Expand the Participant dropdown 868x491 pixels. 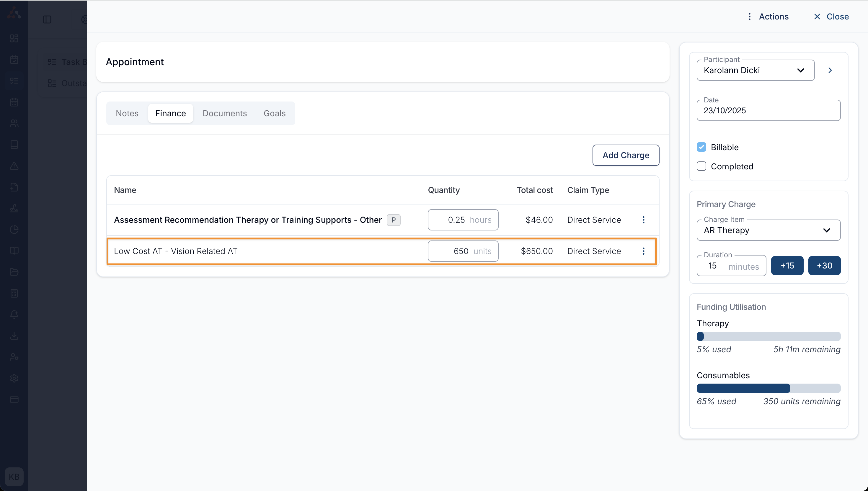click(x=755, y=70)
